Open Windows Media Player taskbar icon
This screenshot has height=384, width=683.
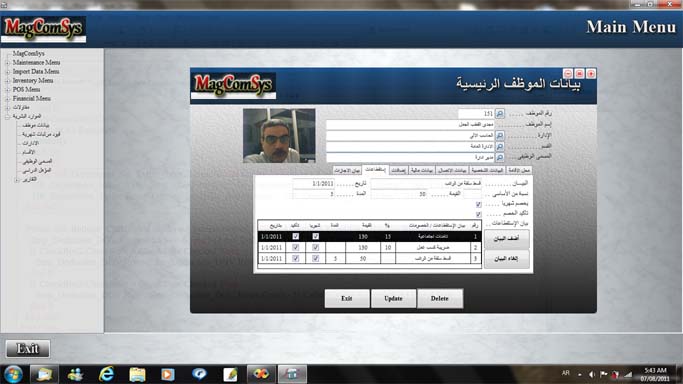point(168,374)
